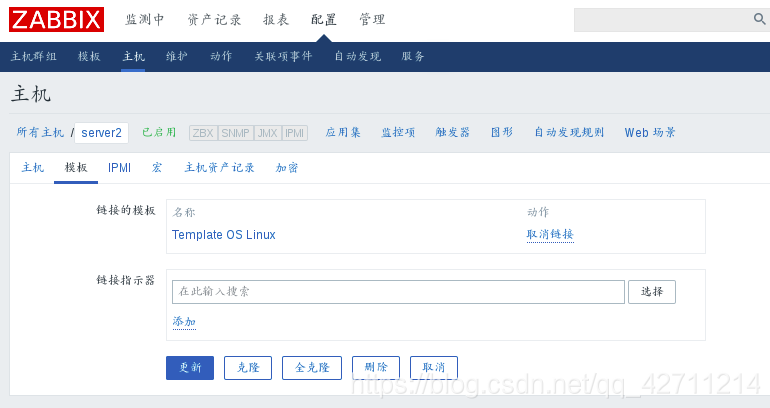Switch to the IPMI form tab
The width and height of the screenshot is (770, 408).
coord(119,168)
